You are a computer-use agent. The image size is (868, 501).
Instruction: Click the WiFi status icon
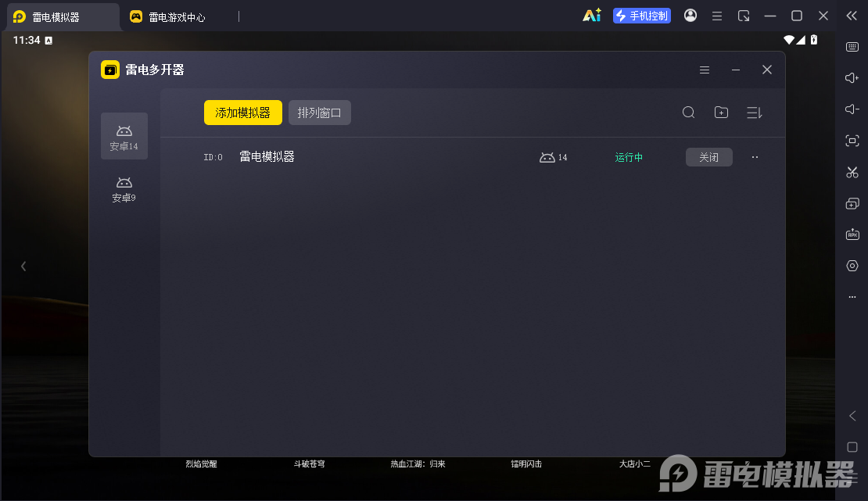point(789,40)
